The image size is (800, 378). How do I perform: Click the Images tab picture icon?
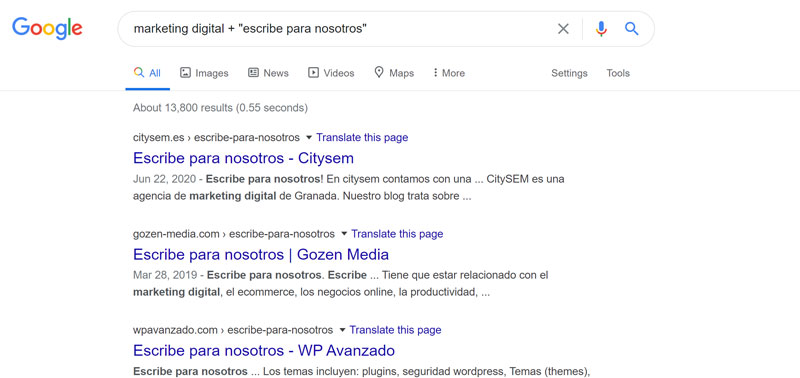pos(185,72)
